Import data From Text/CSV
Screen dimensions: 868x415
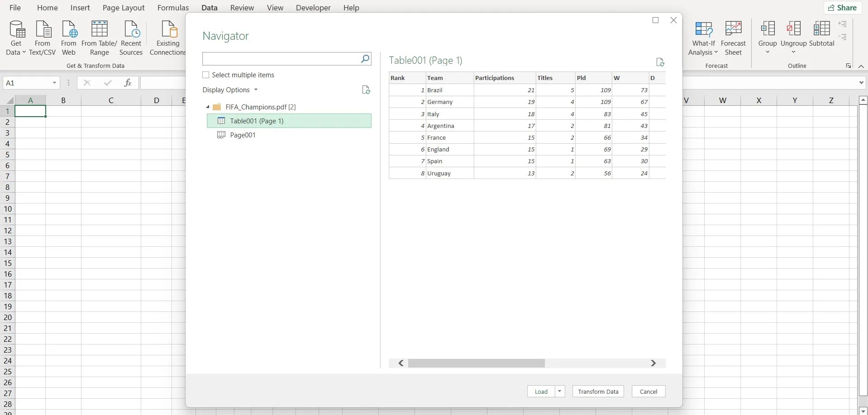point(43,38)
